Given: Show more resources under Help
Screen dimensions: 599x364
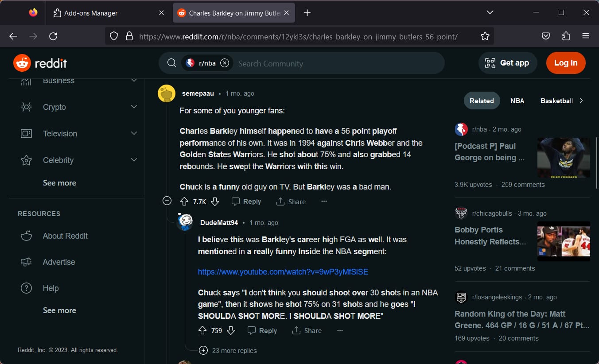Looking at the screenshot, I should tap(59, 310).
